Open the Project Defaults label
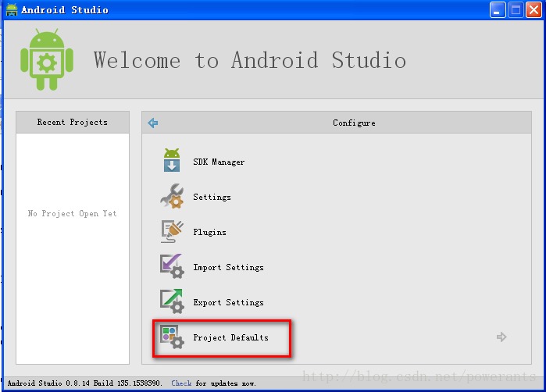546x392 pixels. pyautogui.click(x=231, y=337)
